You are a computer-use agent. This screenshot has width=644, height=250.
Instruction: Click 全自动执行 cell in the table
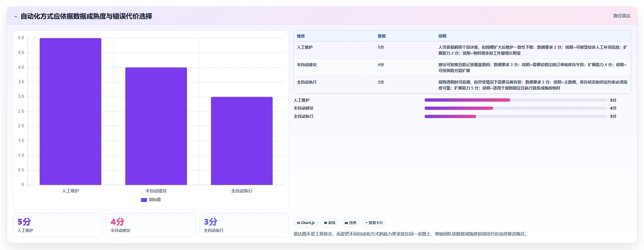coord(307,82)
